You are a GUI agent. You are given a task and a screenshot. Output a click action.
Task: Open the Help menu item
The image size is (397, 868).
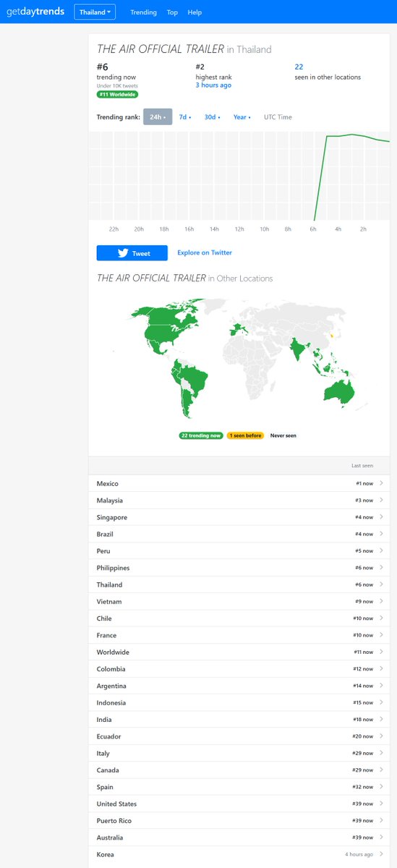point(195,12)
